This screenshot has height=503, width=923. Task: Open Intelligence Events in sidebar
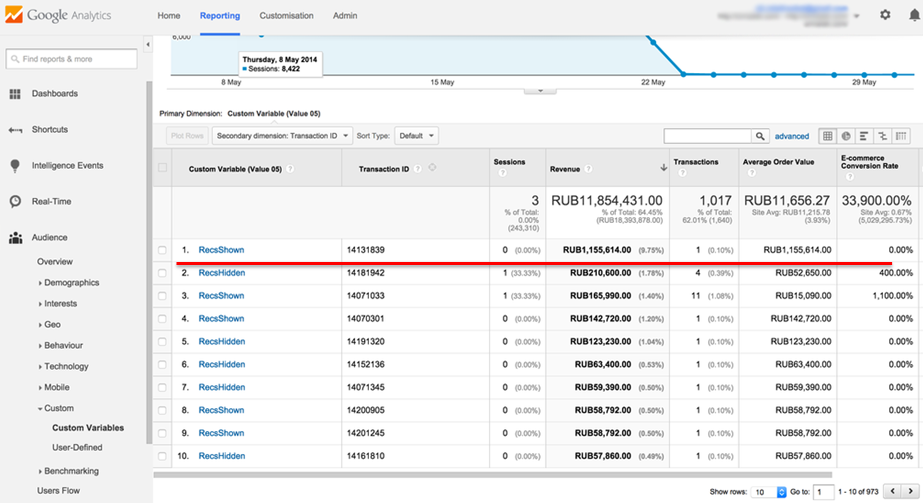pyautogui.click(x=67, y=165)
